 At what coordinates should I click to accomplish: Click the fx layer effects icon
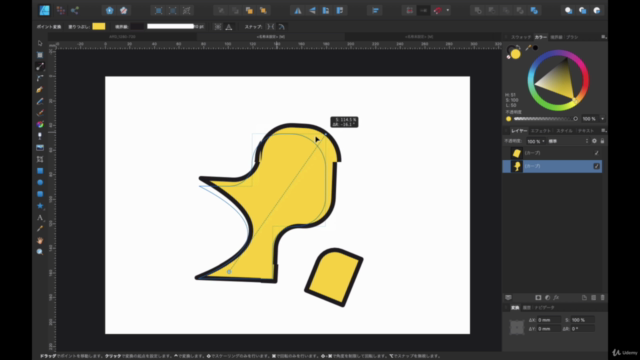[x=556, y=298]
